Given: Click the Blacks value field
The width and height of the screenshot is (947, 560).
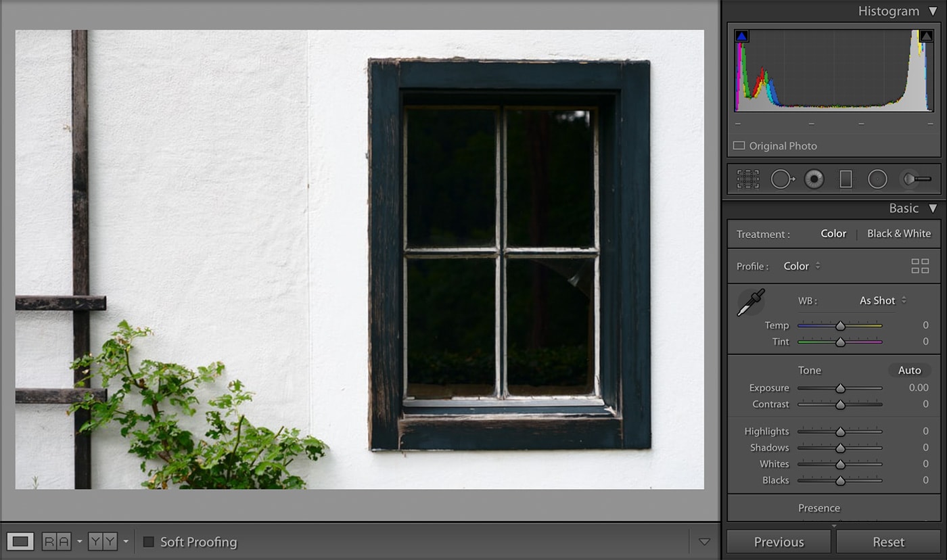Looking at the screenshot, I should [925, 480].
